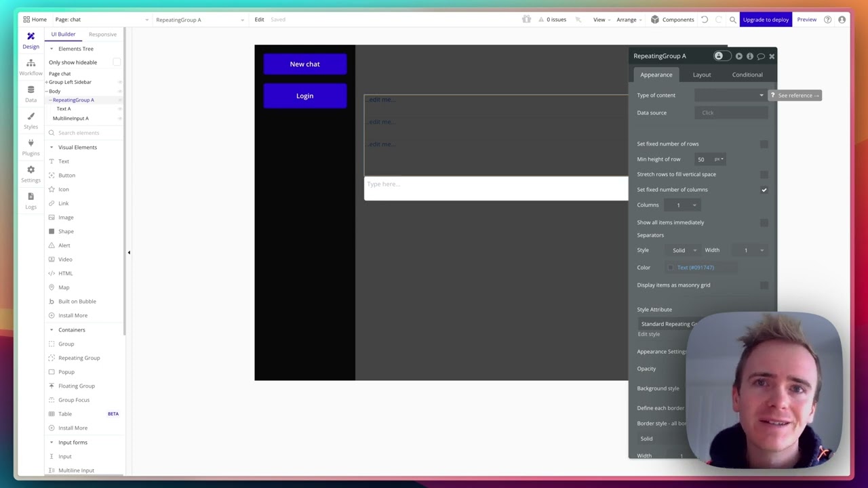Click the play icon in property editor header
This screenshot has height=488, width=868.
pyautogui.click(x=739, y=56)
